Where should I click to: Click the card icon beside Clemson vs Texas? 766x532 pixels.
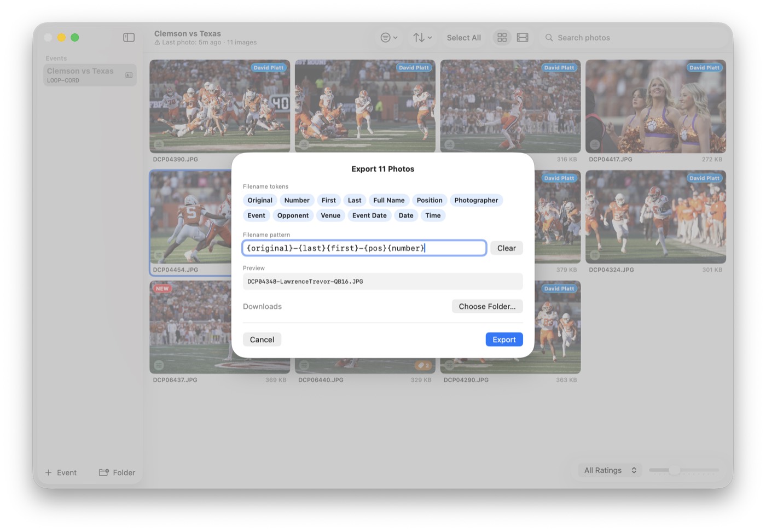129,75
